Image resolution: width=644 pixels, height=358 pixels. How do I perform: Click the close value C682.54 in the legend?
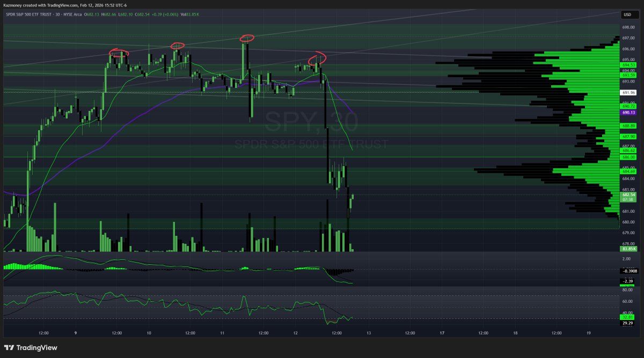143,14
